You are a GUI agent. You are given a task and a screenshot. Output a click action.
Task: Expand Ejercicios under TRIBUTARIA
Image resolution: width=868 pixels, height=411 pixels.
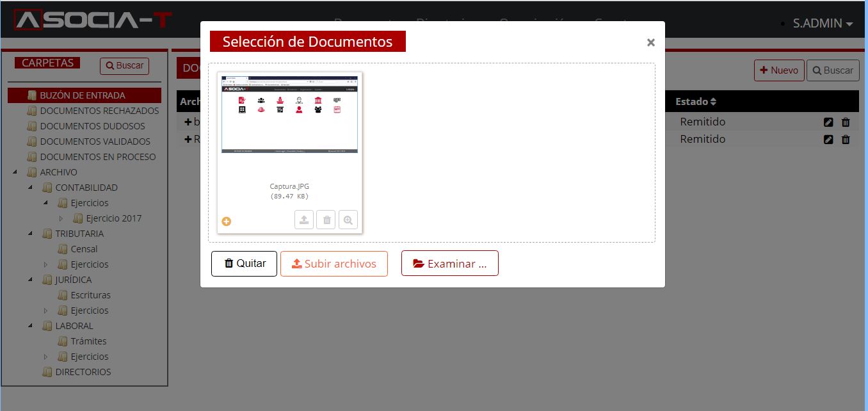coord(45,264)
